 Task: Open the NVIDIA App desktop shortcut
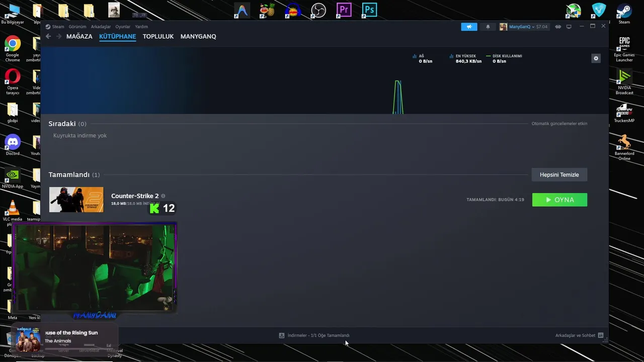[13, 178]
